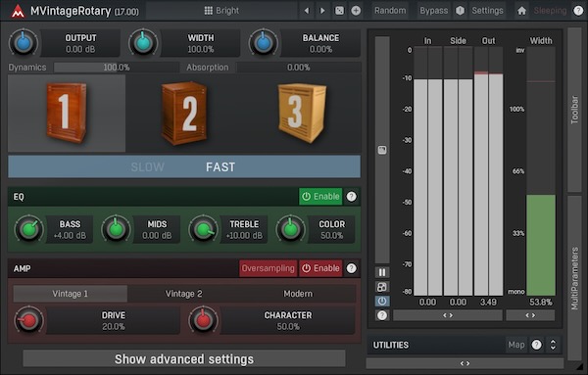Toggle the Bypass button
588x375 pixels.
[x=433, y=11]
